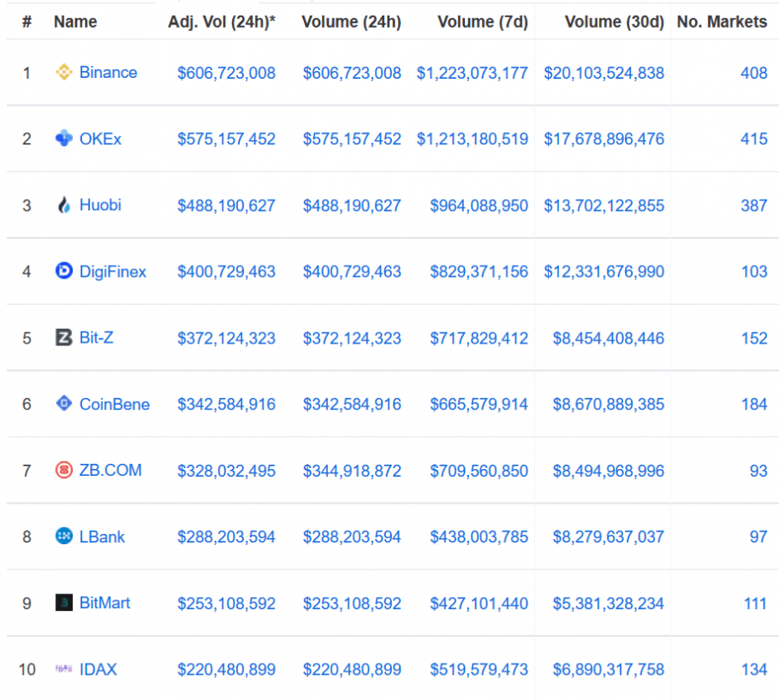This screenshot has width=779, height=700.
Task: Click OKEx 7d volume $1,213,180,519
Action: click(472, 139)
